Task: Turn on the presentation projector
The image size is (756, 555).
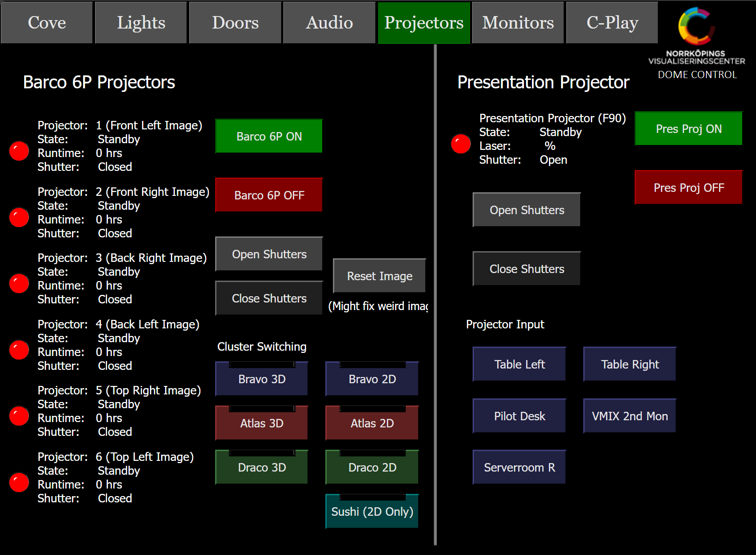Action: pos(689,128)
